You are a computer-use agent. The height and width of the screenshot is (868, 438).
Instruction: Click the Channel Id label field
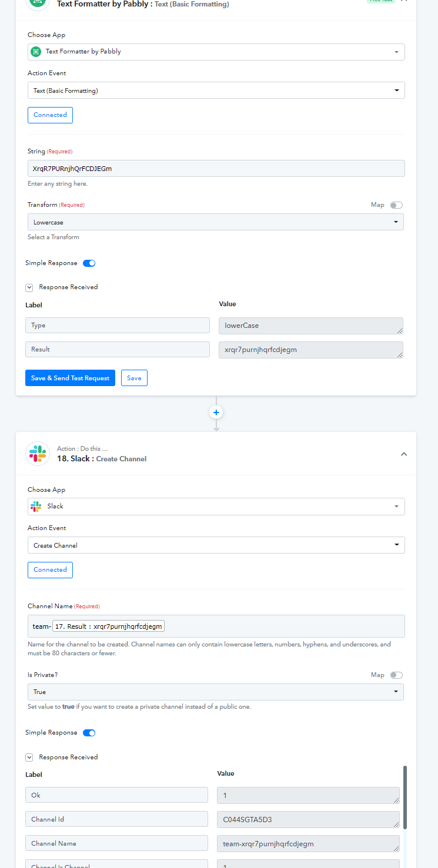(x=116, y=819)
